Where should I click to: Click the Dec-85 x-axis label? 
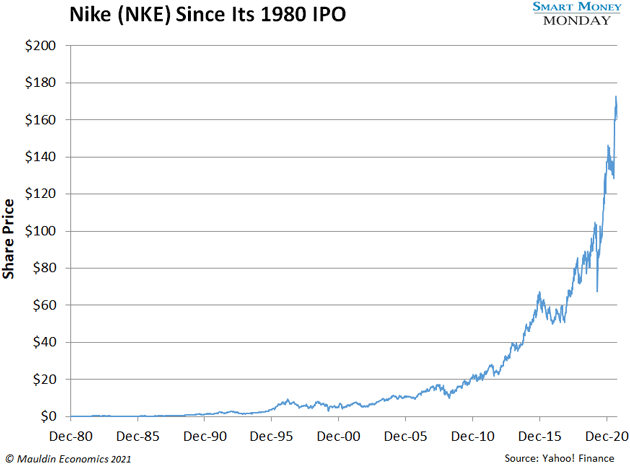[138, 436]
